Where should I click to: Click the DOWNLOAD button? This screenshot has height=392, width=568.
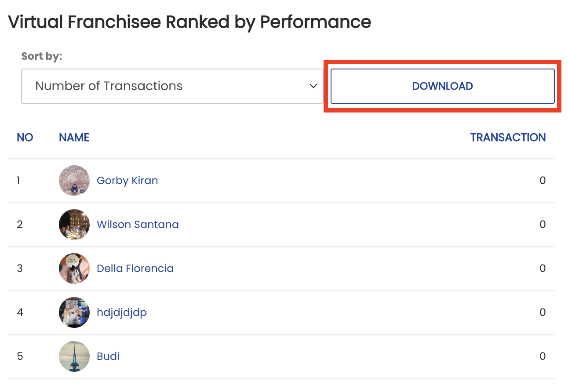442,86
